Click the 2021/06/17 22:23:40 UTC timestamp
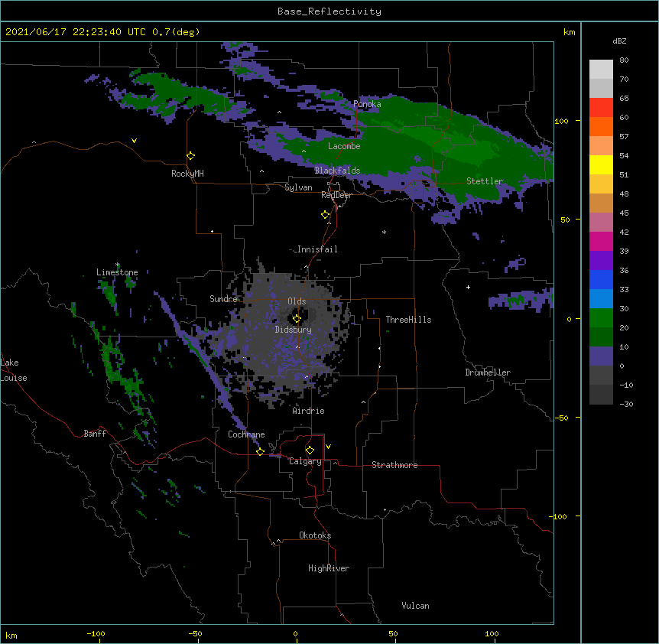Viewport: 659px width, 644px height. coord(76,32)
